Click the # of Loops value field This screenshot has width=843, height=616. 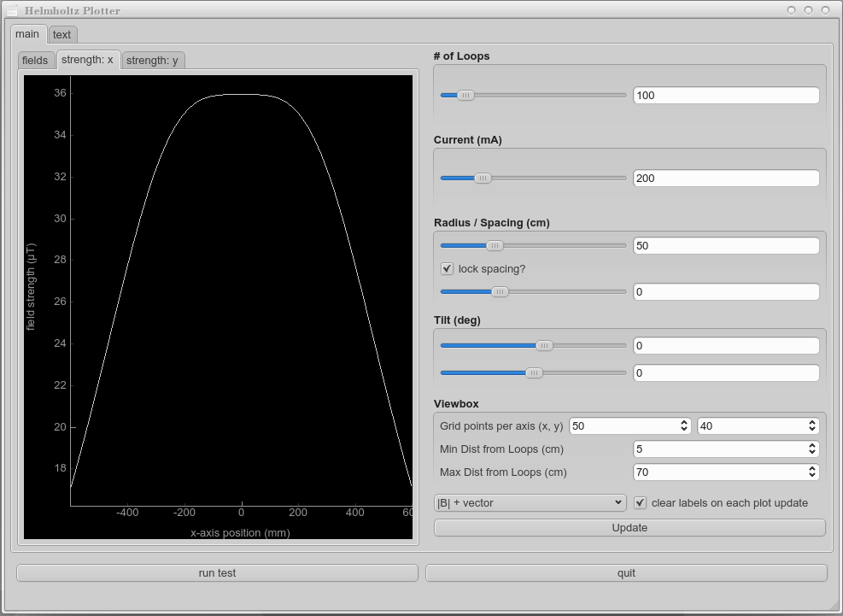[726, 96]
